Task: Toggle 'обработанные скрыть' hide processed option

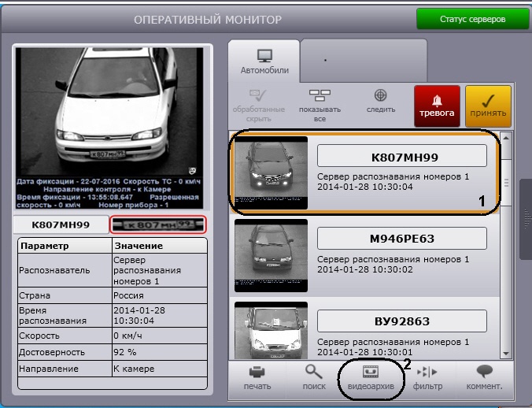Action: click(x=259, y=104)
